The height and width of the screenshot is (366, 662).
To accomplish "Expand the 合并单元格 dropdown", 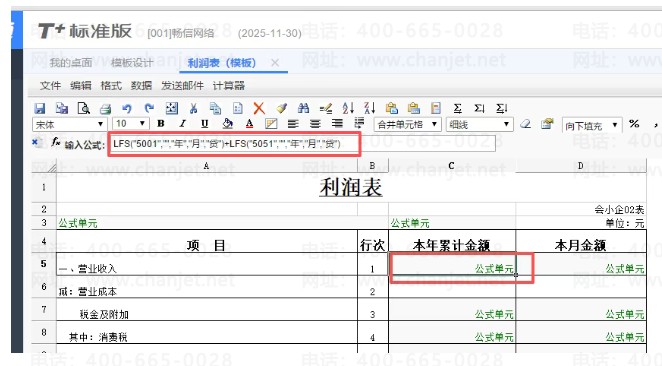I will (407, 125).
